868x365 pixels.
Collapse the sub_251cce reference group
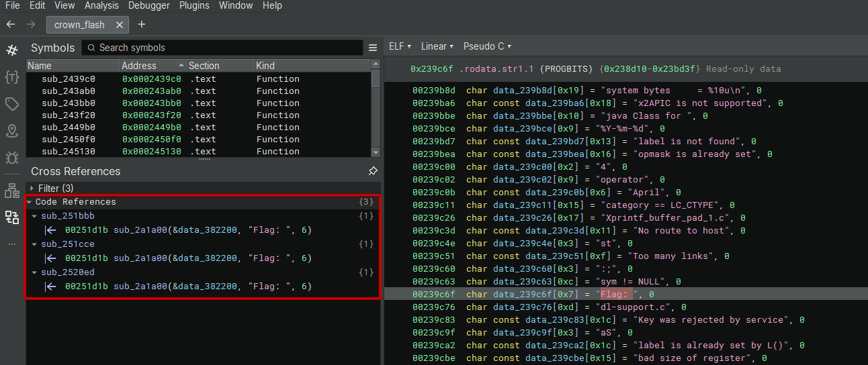pos(35,244)
